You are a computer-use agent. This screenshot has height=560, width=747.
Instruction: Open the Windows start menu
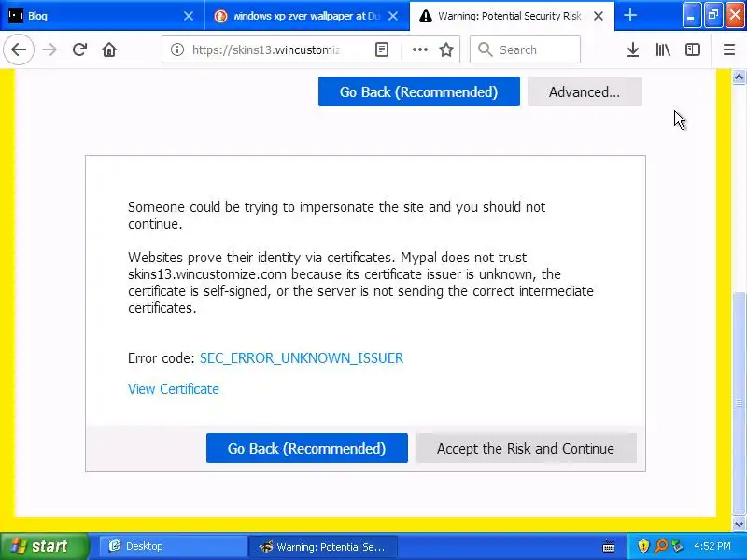tap(44, 546)
